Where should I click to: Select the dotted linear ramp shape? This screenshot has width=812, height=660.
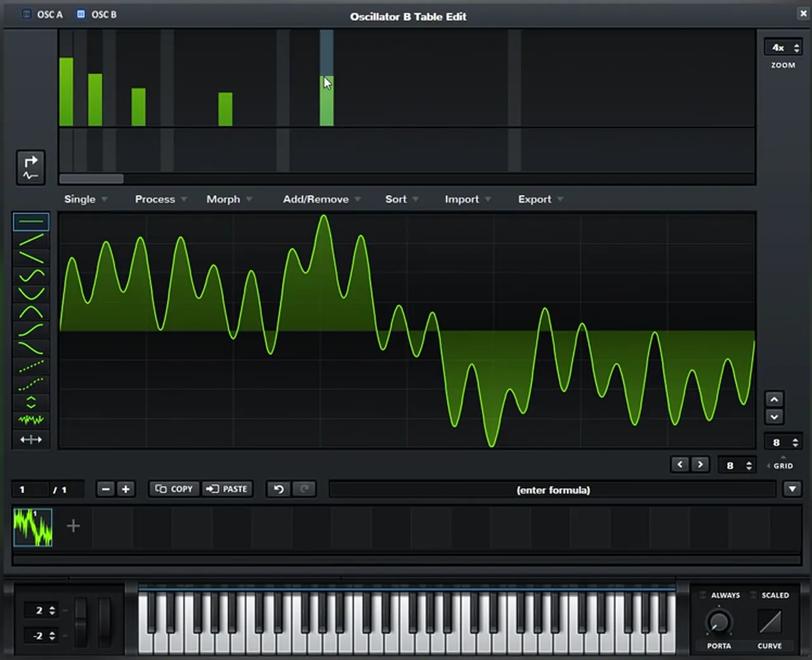(x=30, y=366)
